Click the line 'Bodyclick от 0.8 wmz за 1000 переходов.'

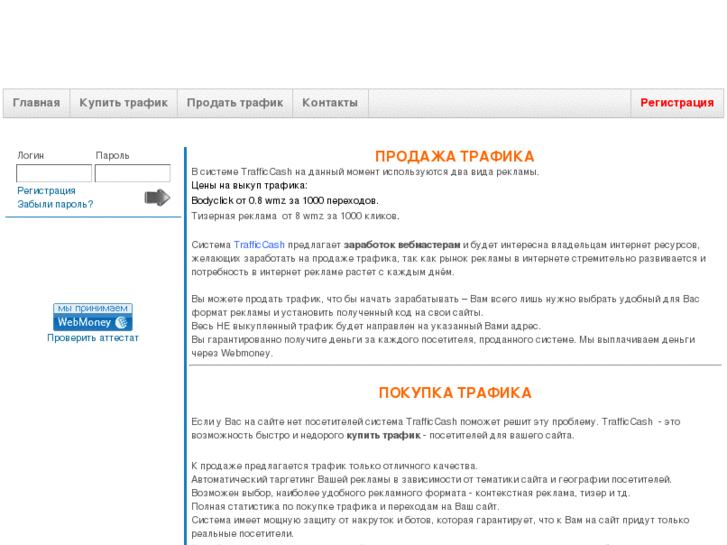pyautogui.click(x=285, y=201)
